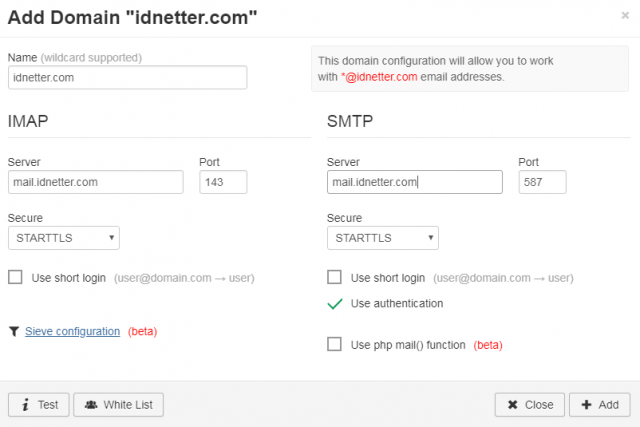Check Use php mail() function box
640x427 pixels.
click(x=334, y=344)
